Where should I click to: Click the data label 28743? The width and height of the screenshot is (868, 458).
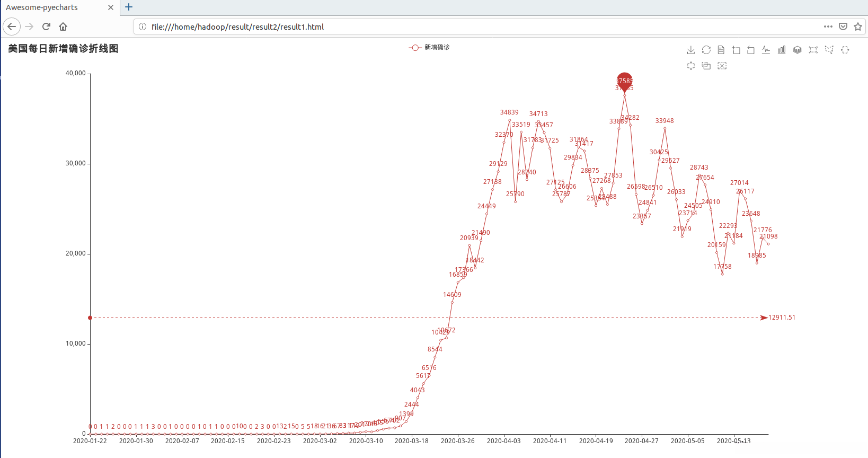(699, 168)
